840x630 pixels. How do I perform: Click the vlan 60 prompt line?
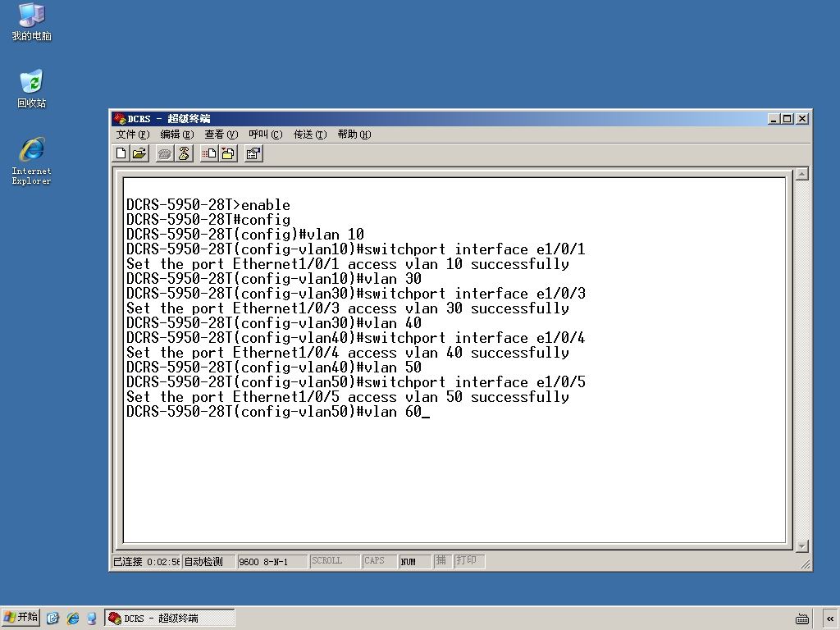278,412
